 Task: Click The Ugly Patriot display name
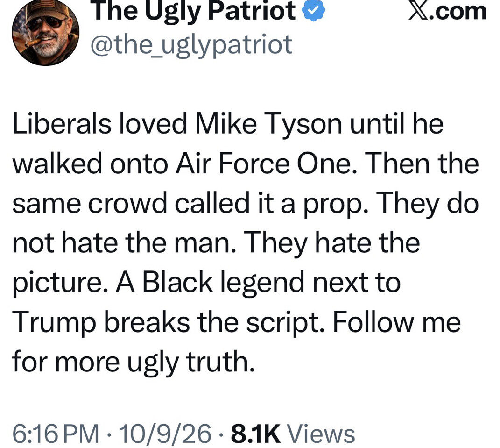click(x=195, y=12)
